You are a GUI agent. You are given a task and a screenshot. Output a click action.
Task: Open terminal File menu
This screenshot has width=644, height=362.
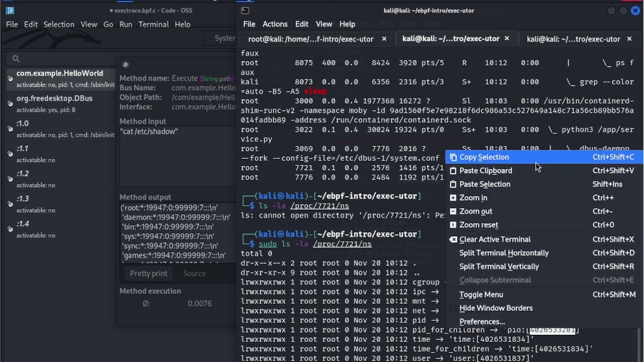[250, 24]
